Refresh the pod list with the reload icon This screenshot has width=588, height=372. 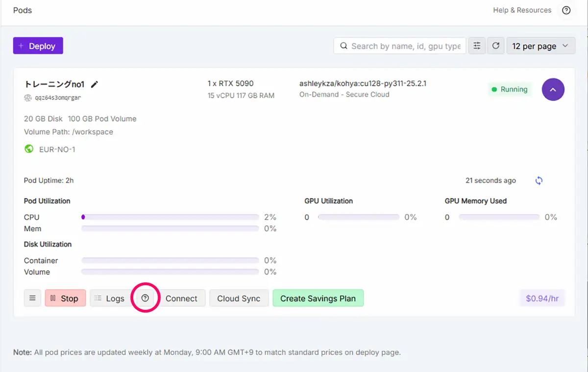pos(496,46)
